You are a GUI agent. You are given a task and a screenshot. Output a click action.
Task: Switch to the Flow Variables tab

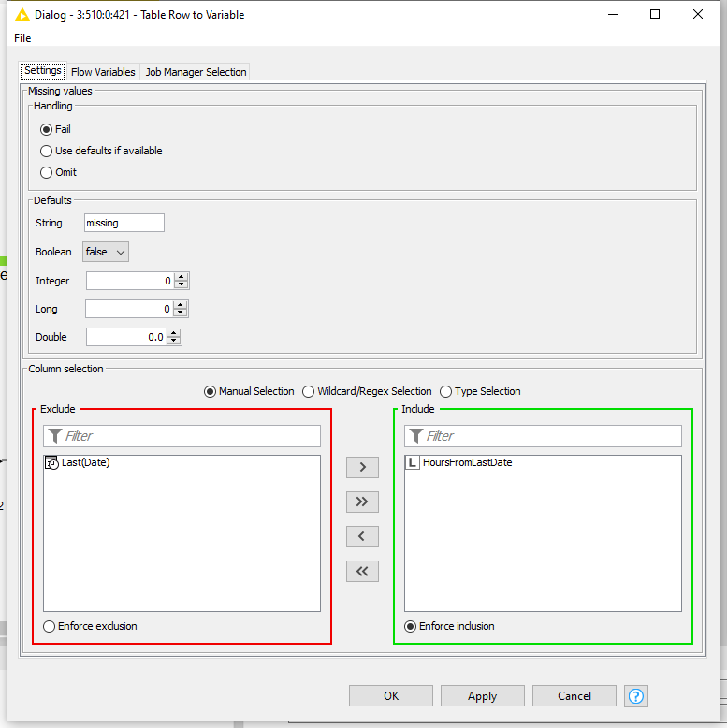click(103, 72)
